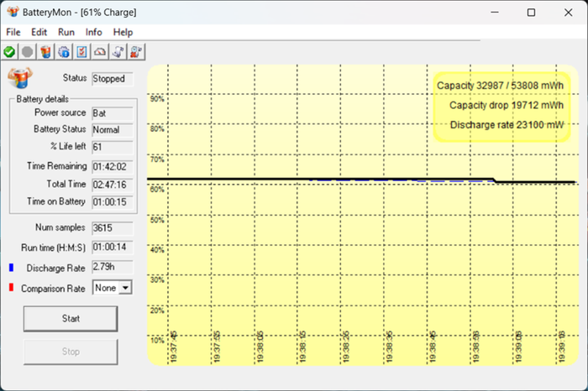This screenshot has height=391, width=588.
Task: Click the BatteryMon title bar app icon
Action: [x=12, y=12]
